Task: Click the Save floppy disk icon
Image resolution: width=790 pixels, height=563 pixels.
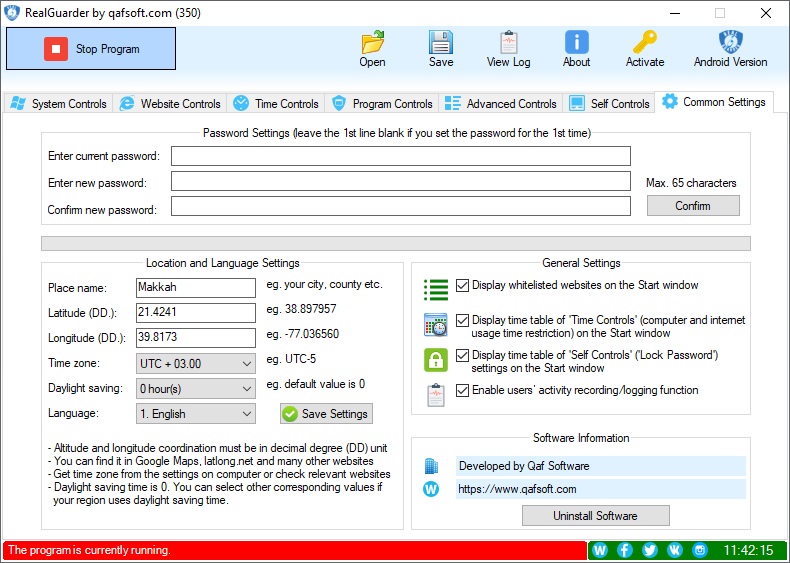Action: click(x=441, y=43)
